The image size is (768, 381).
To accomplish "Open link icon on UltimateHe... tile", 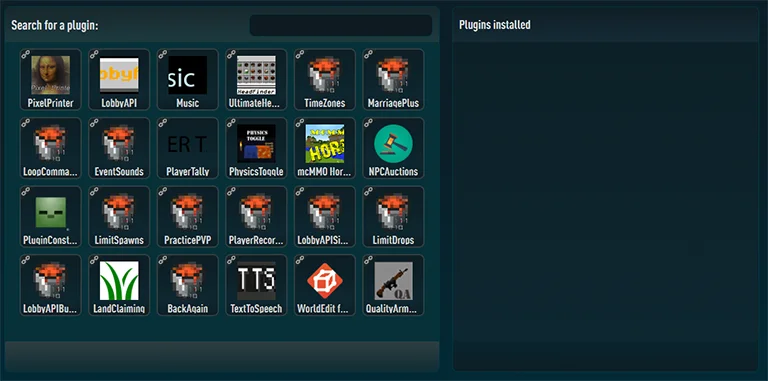I will click(231, 54).
